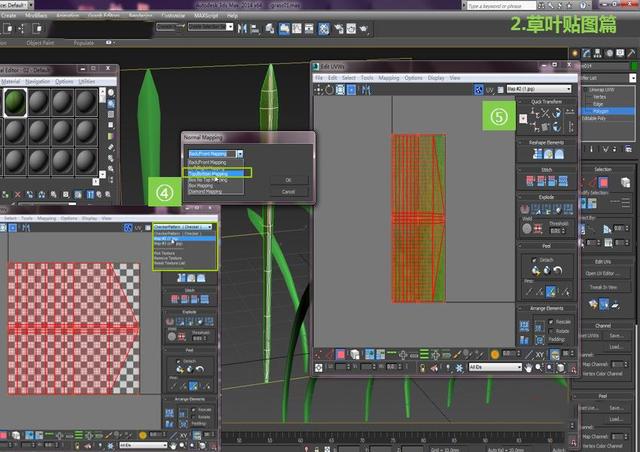Open the CheckerPattern texture dropdown in the checker-pattern Edit UVWs window
640x452 pixels.
pyautogui.click(x=183, y=227)
